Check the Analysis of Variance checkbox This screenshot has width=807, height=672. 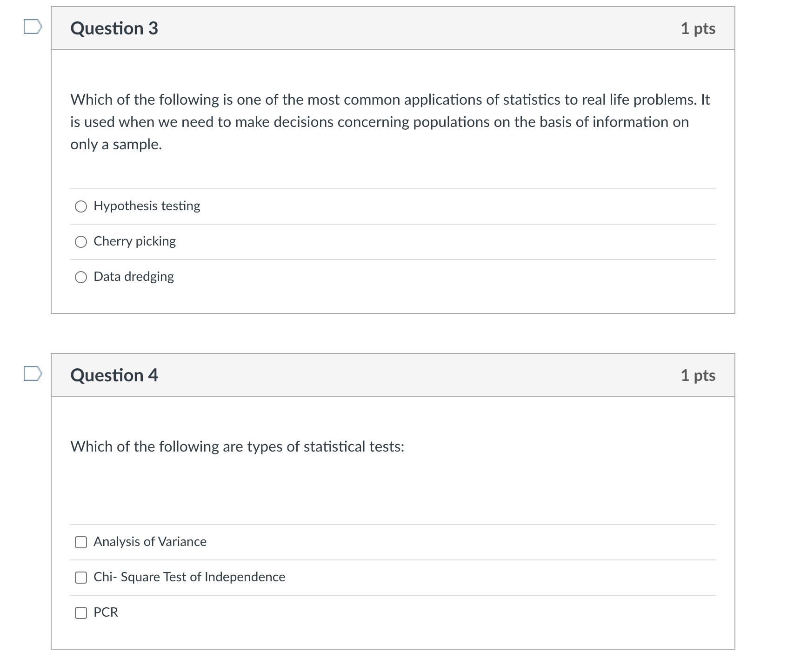[x=81, y=542]
